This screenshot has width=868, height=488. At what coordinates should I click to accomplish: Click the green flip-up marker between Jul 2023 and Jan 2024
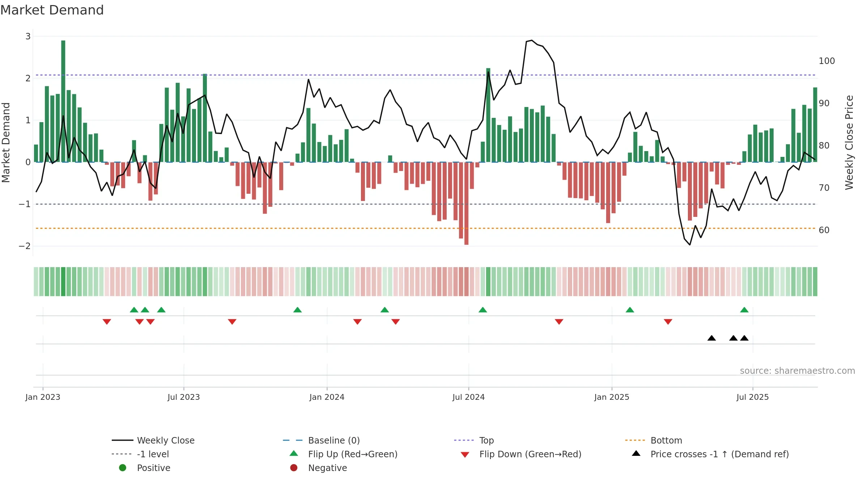pos(297,310)
